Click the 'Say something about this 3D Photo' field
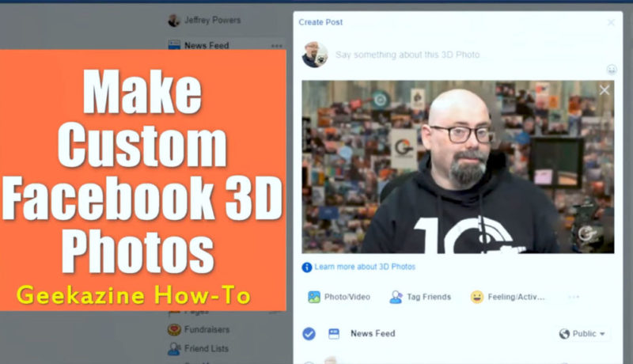Viewport: 633px width, 364px height. [407, 55]
